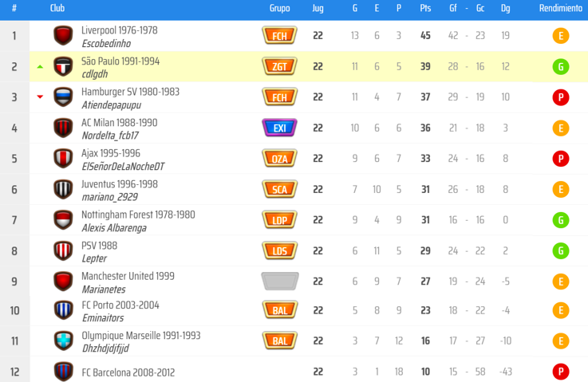Click the AC Milan 1988-1990 crest
Screen dimensions: 588x382
tap(63, 128)
